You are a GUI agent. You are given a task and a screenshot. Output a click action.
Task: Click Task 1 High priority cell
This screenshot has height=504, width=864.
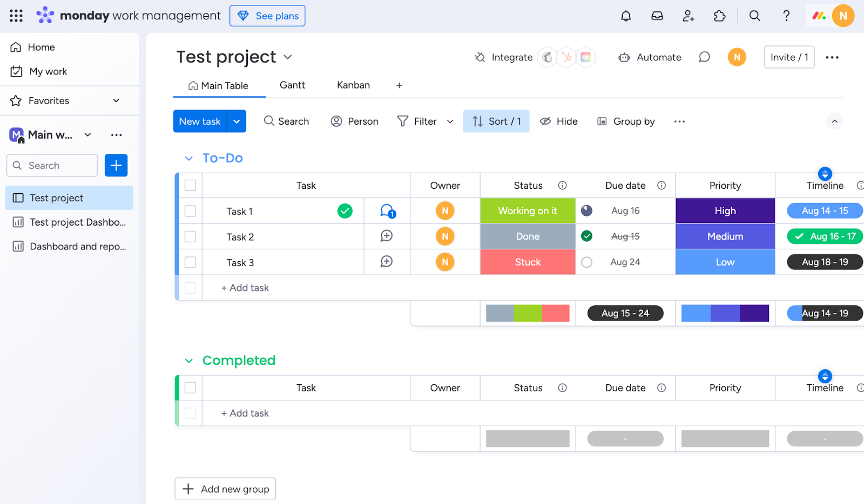point(725,210)
